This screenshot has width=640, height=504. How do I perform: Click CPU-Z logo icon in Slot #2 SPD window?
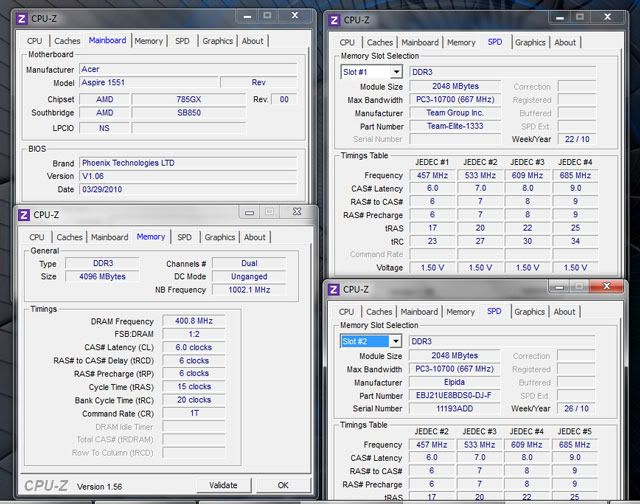[333, 289]
